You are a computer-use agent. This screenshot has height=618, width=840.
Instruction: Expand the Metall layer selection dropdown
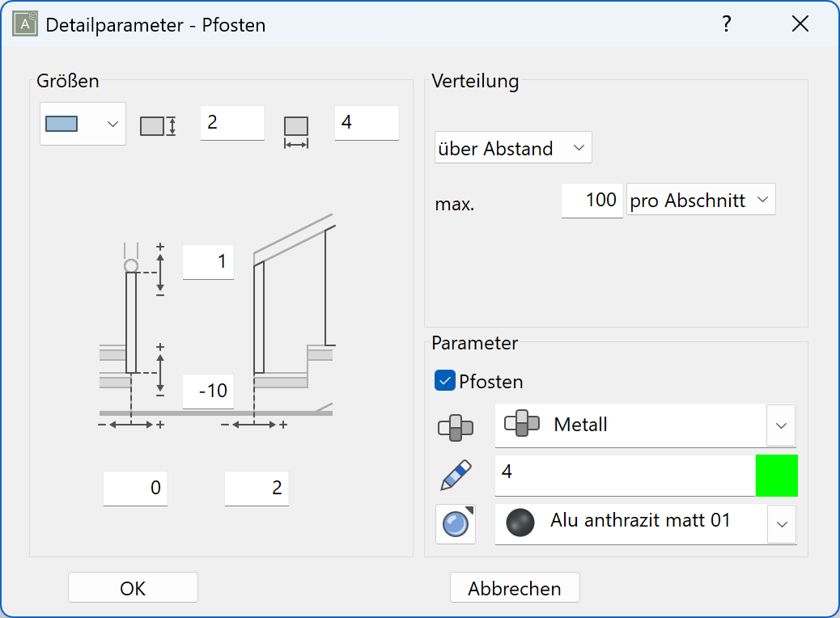click(x=780, y=425)
